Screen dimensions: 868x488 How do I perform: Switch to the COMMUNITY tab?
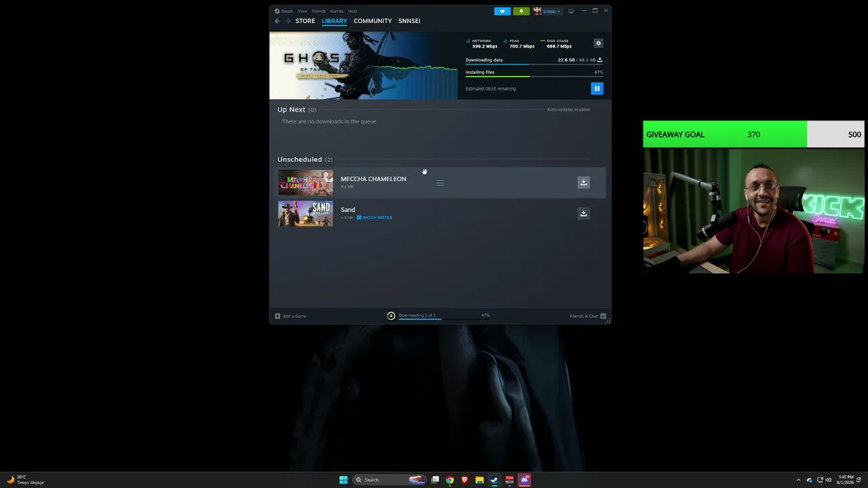(x=373, y=21)
